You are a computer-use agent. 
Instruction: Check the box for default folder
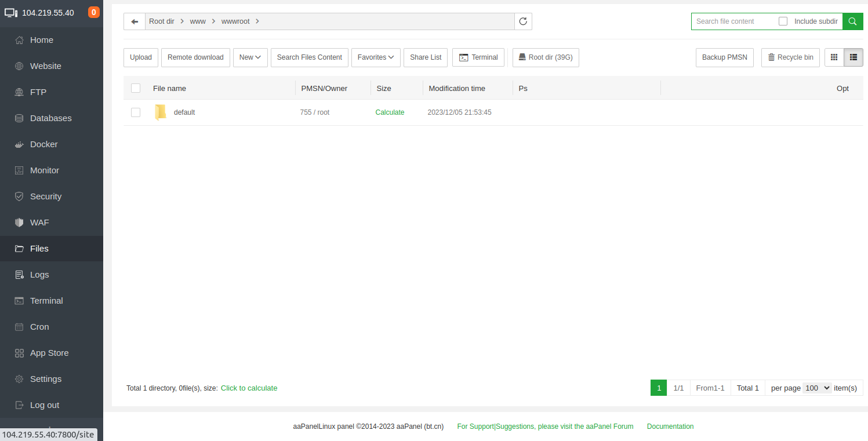136,112
